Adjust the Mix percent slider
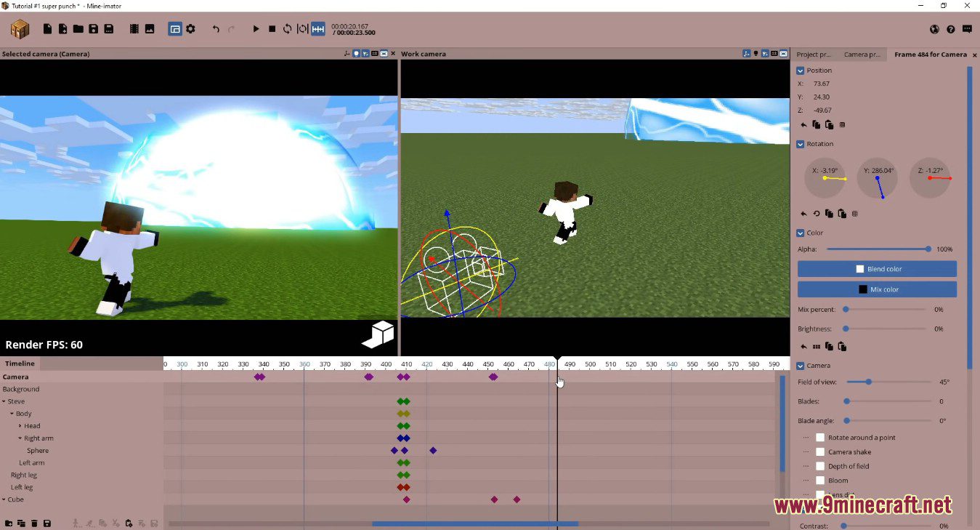This screenshot has height=530, width=980. click(x=886, y=310)
